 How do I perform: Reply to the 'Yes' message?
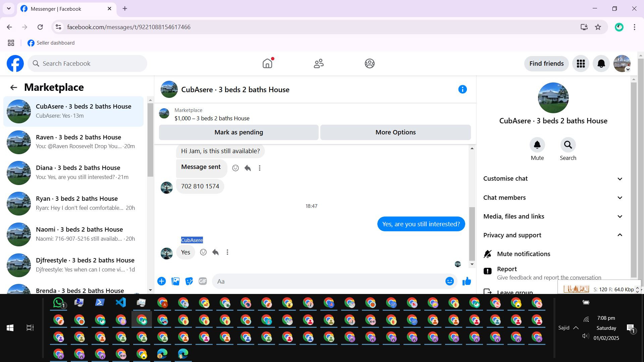215,252
